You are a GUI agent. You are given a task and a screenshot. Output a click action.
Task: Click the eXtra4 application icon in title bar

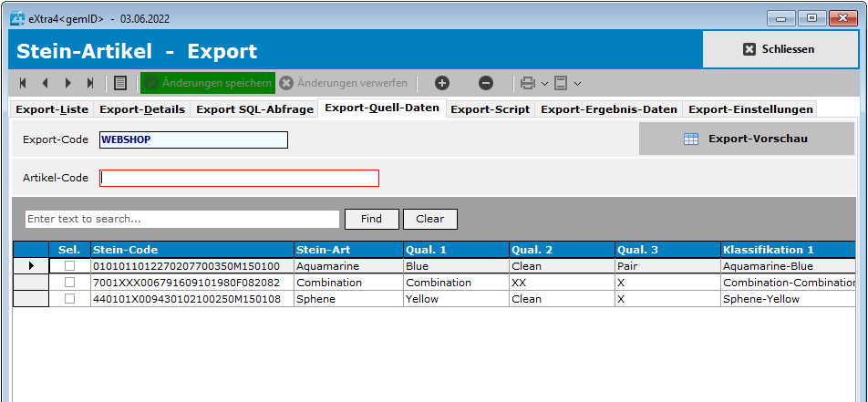coord(17,18)
